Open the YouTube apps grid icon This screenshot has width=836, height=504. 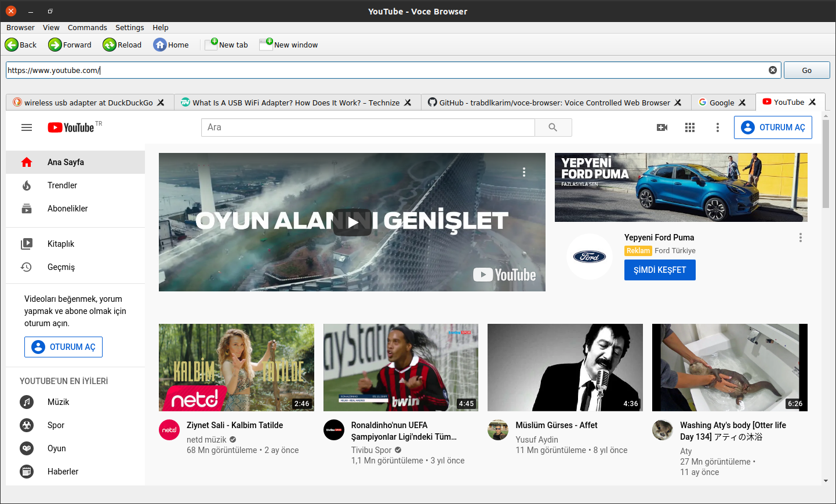tap(690, 127)
